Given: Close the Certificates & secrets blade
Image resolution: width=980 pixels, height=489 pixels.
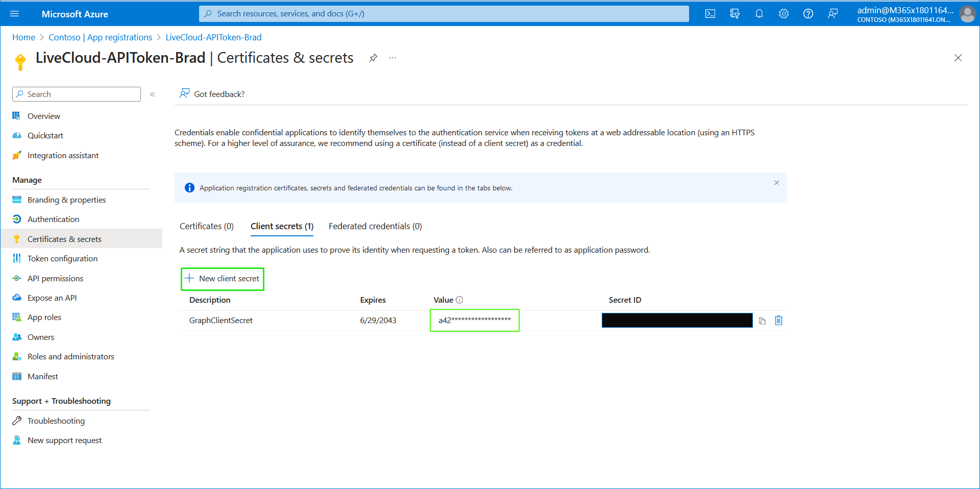Looking at the screenshot, I should click(958, 58).
